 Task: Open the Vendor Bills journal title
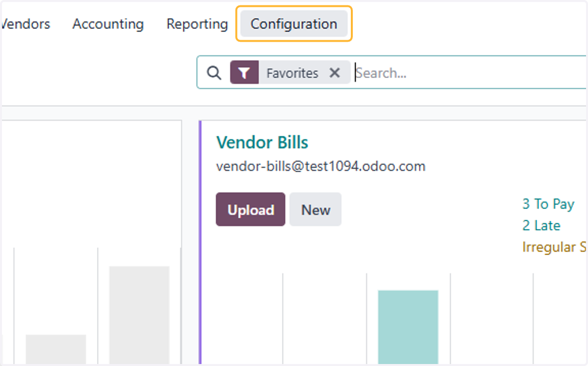click(262, 143)
